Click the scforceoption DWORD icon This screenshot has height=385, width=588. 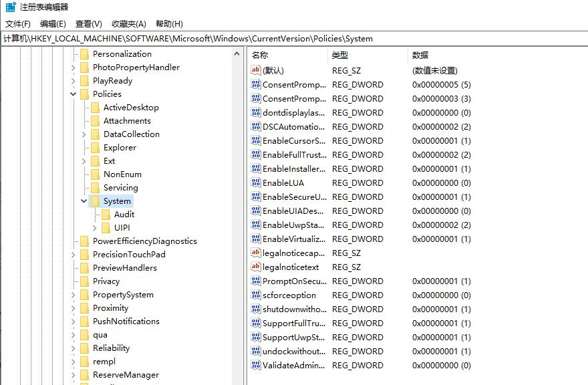coord(256,295)
